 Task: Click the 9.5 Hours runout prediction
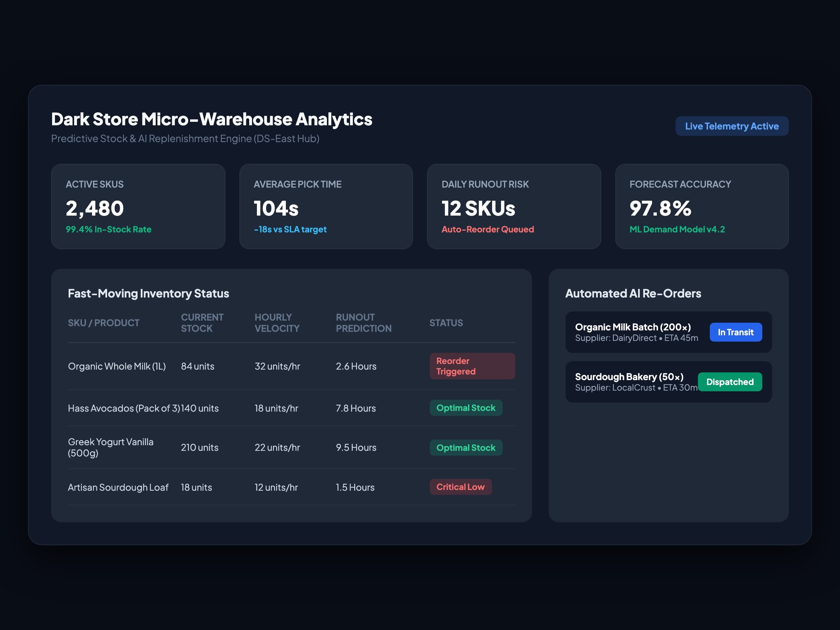(356, 447)
